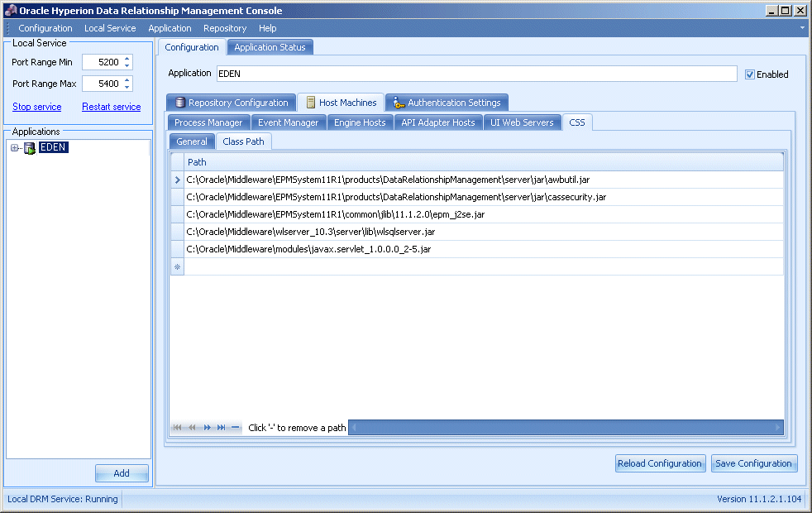Select the javax.servlet_1.0.0.0_2-5.jar path row
The height and width of the screenshot is (513, 812).
click(483, 249)
